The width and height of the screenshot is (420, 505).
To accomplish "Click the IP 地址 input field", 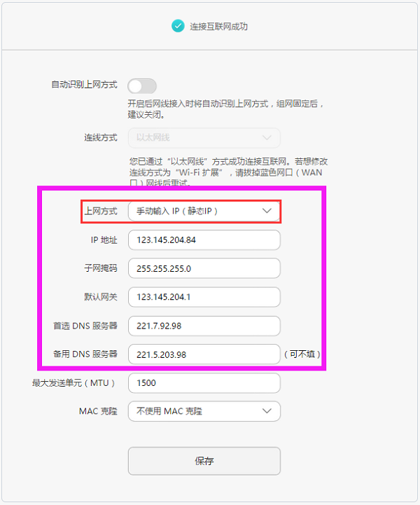I will point(204,240).
